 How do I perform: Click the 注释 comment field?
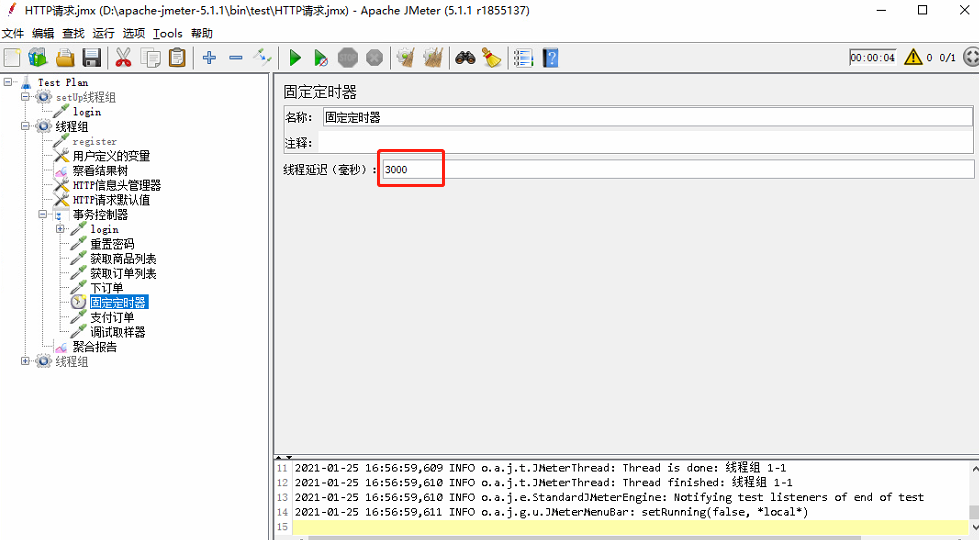[x=646, y=143]
